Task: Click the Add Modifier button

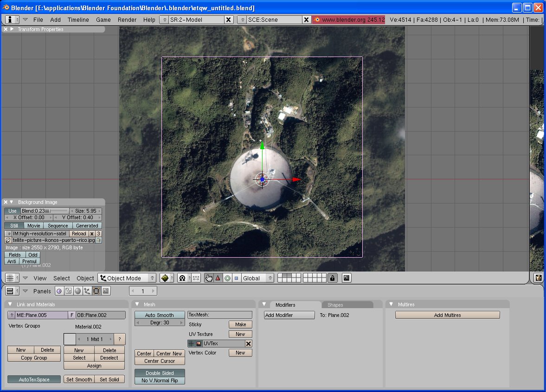Action: [289, 315]
